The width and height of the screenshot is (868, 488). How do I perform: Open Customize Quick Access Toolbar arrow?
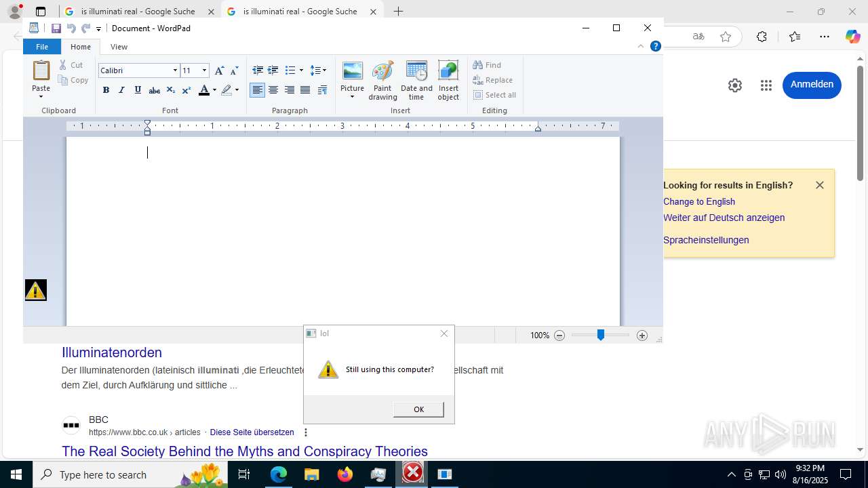pos(98,28)
